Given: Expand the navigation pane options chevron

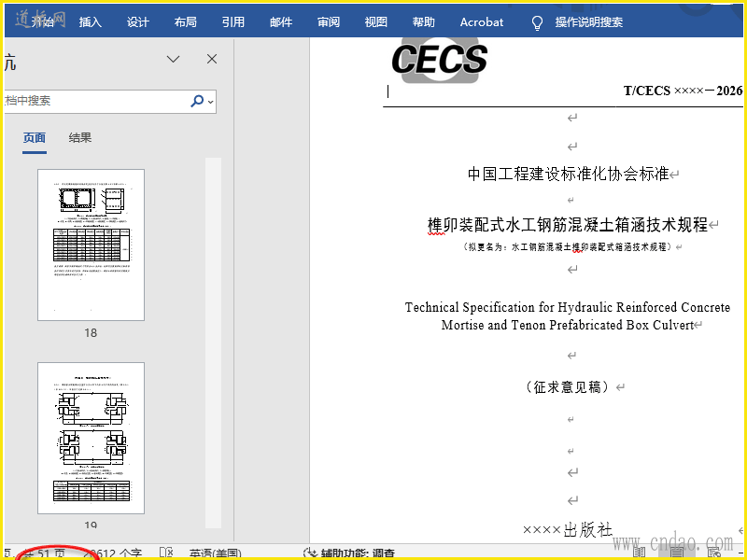Looking at the screenshot, I should click(x=173, y=59).
